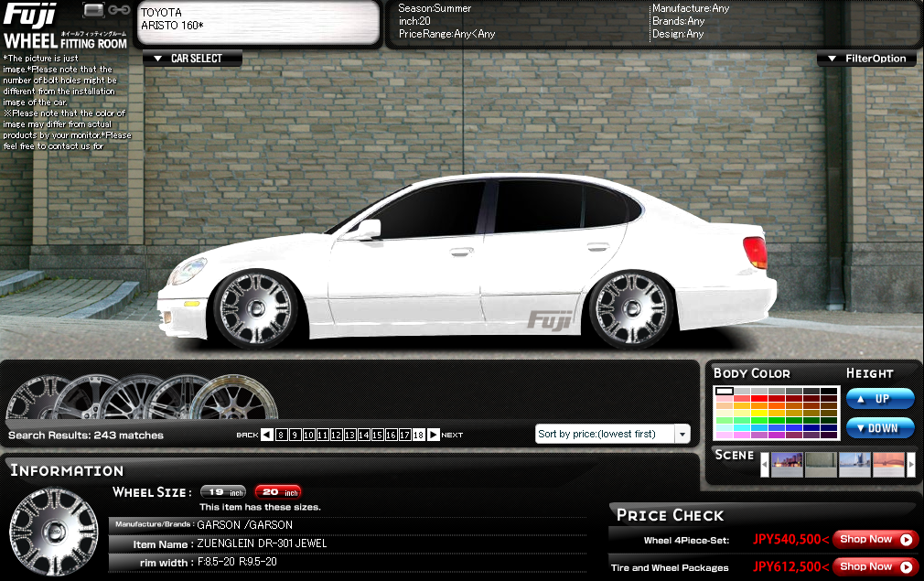The width and height of the screenshot is (924, 581).
Task: Expand the FilterOption menu
Action: coord(866,59)
